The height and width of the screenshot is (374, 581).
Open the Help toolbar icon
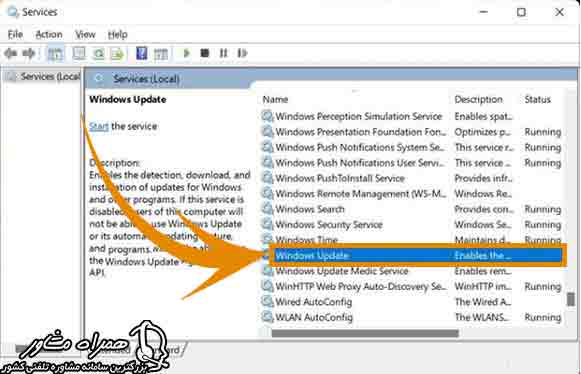click(142, 53)
